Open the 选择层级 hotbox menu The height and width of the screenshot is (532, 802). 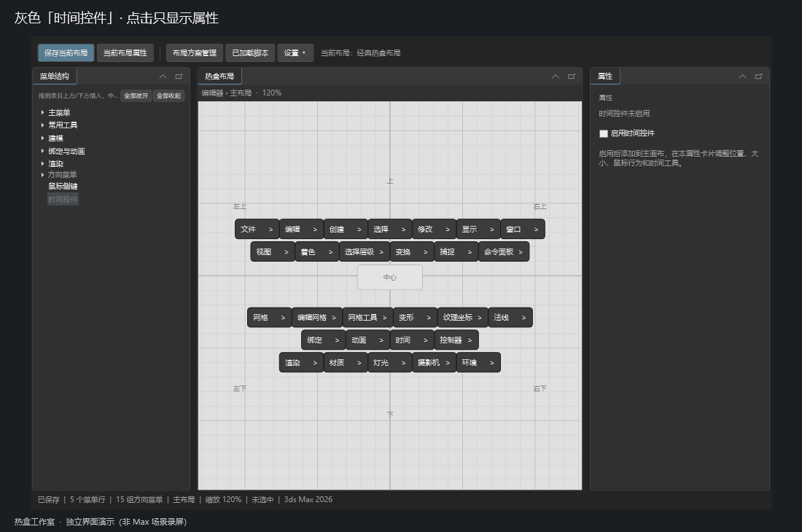[365, 251]
